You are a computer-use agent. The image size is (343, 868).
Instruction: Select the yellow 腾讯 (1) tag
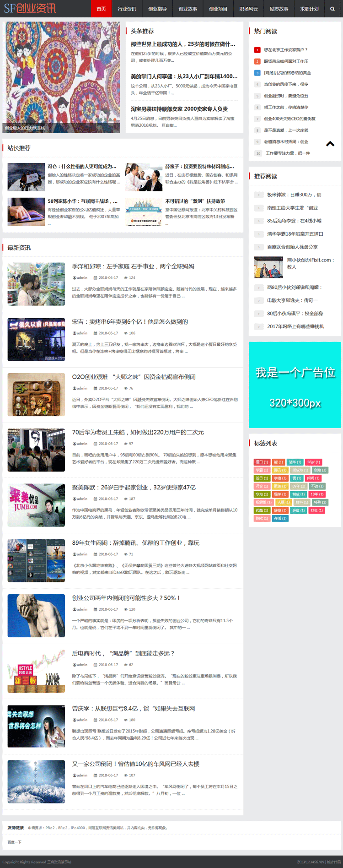(280, 470)
